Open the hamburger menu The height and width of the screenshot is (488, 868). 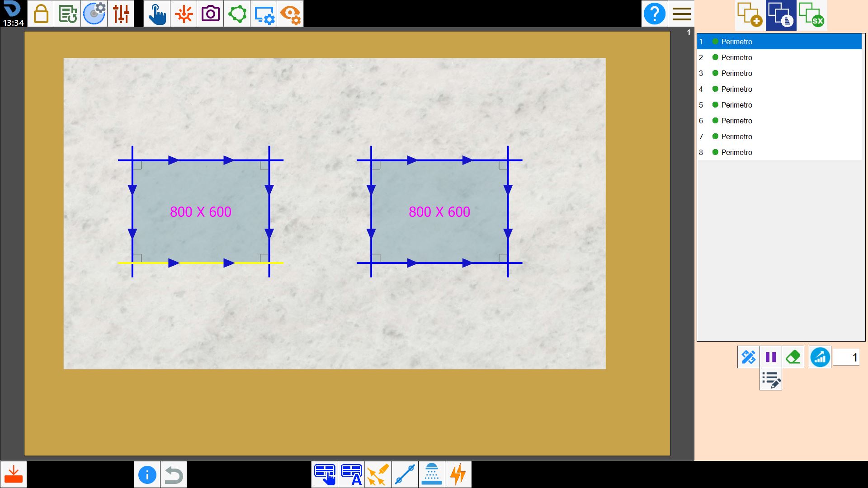[x=681, y=14]
